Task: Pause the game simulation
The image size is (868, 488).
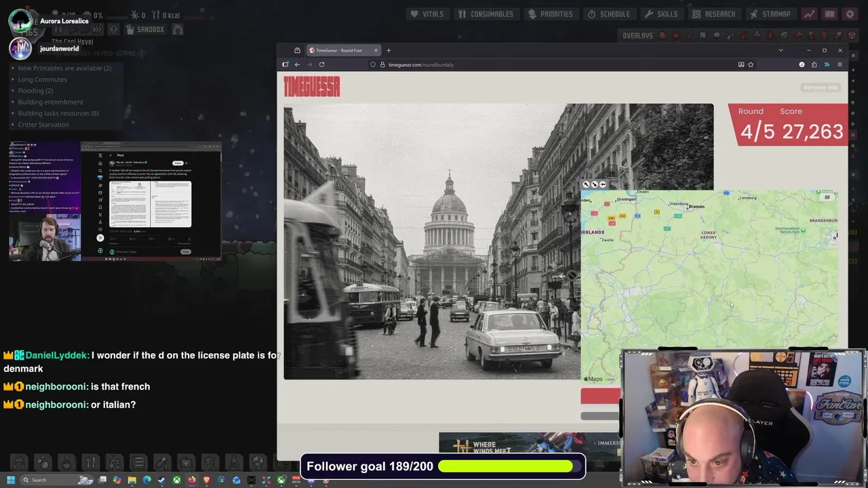Action: click(x=60, y=30)
